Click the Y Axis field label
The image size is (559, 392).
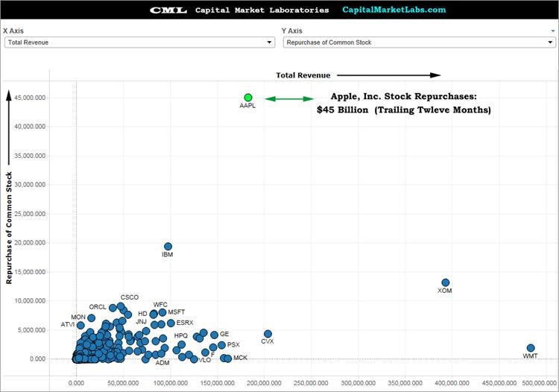tap(292, 31)
